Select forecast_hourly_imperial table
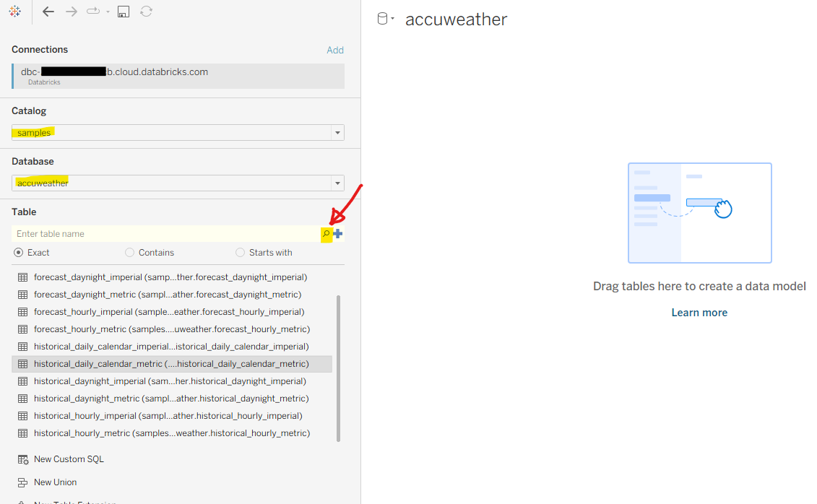The width and height of the screenshot is (817, 504). (169, 312)
